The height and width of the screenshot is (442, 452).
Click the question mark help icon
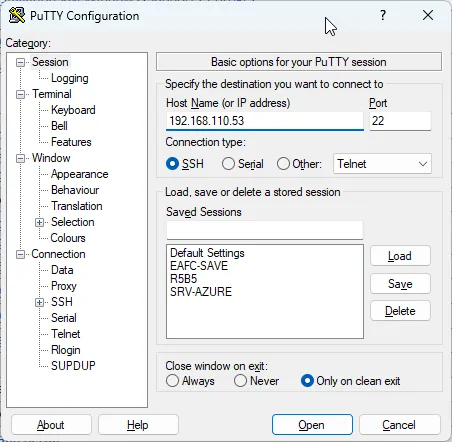tap(383, 15)
